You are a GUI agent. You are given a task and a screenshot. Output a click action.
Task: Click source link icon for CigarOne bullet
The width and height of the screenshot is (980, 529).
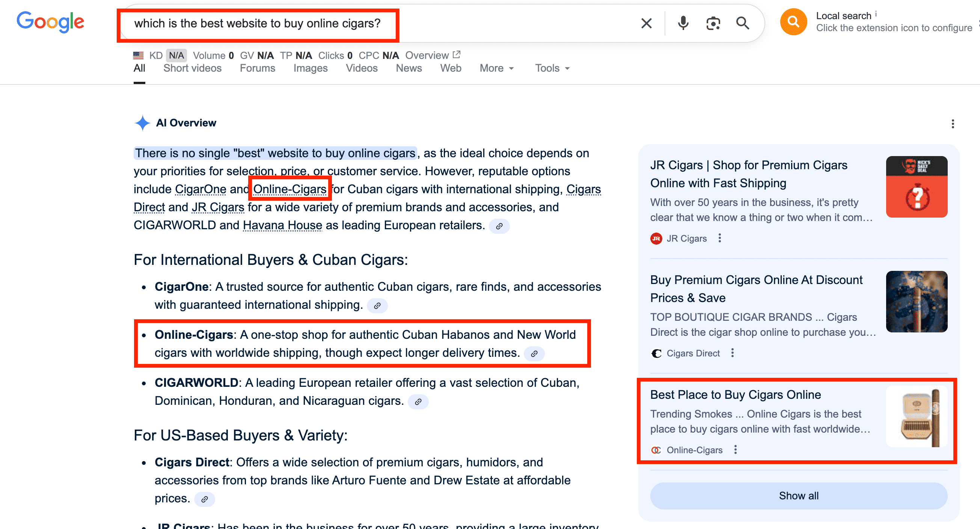tap(377, 305)
